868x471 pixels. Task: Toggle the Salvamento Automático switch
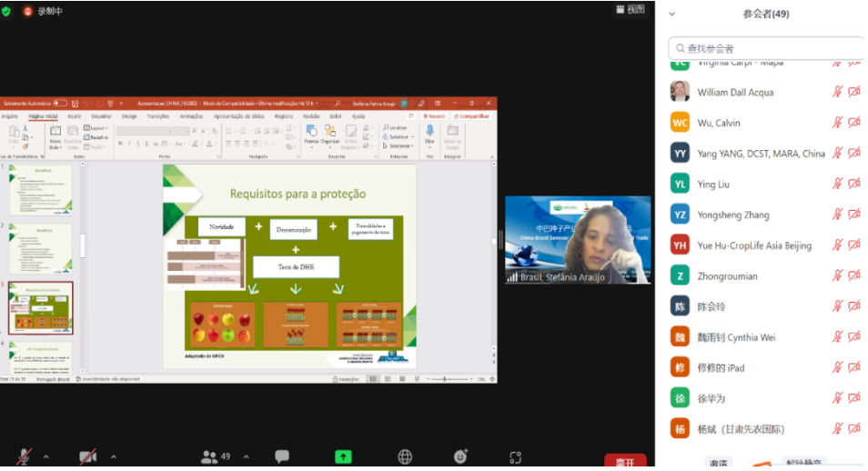click(x=60, y=103)
